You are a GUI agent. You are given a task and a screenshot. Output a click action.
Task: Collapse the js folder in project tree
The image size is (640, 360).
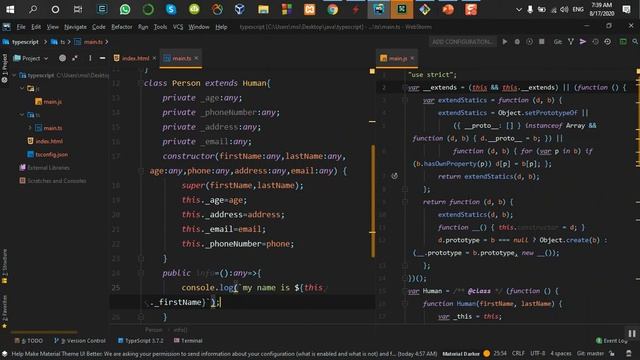click(22, 88)
